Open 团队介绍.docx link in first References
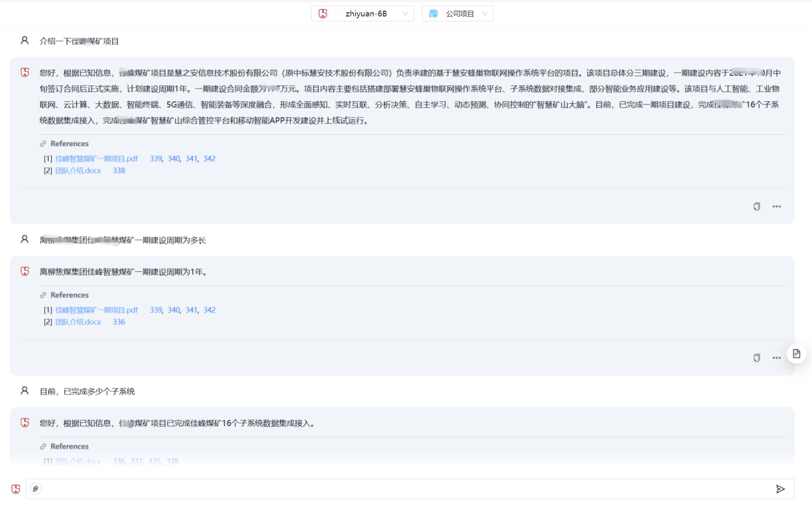The width and height of the screenshot is (812, 506). coord(78,171)
